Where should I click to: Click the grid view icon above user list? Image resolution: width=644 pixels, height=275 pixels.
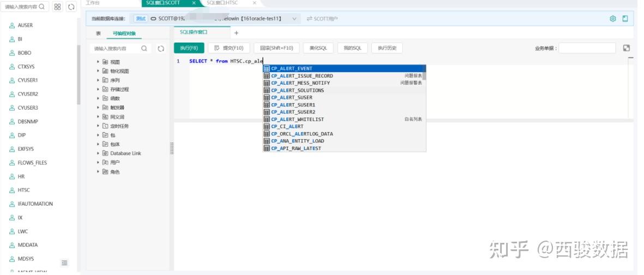[57, 7]
